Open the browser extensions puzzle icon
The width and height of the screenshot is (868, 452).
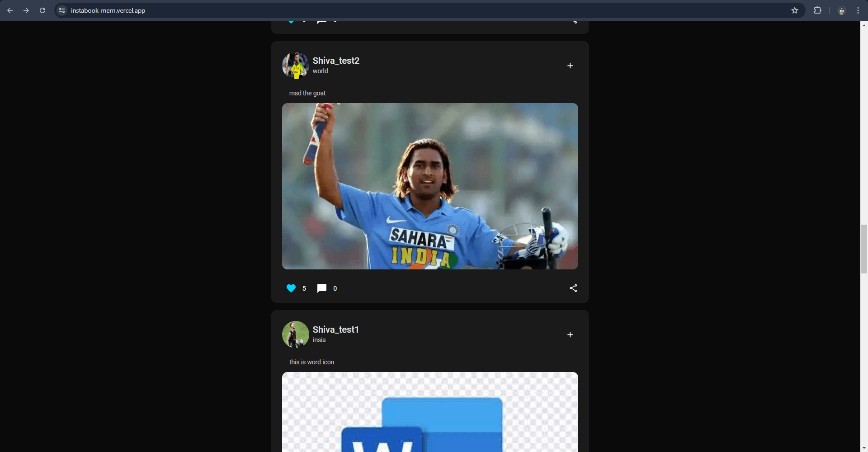818,10
